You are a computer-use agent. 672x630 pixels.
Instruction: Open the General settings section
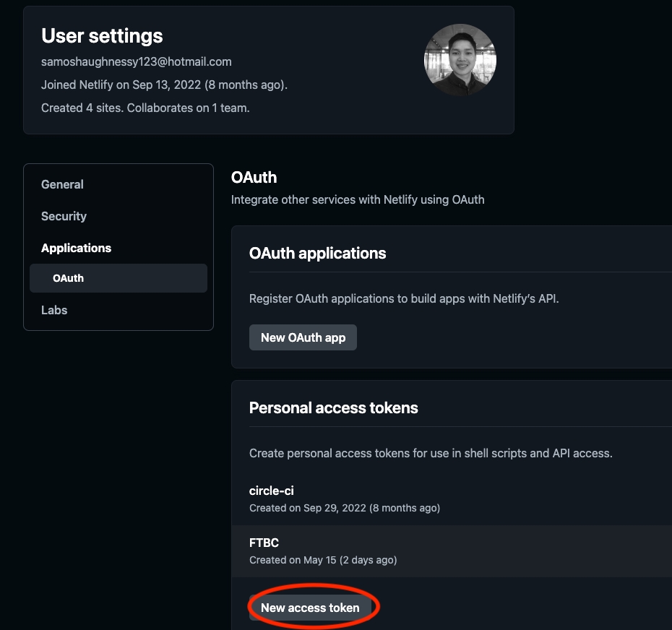tap(62, 184)
